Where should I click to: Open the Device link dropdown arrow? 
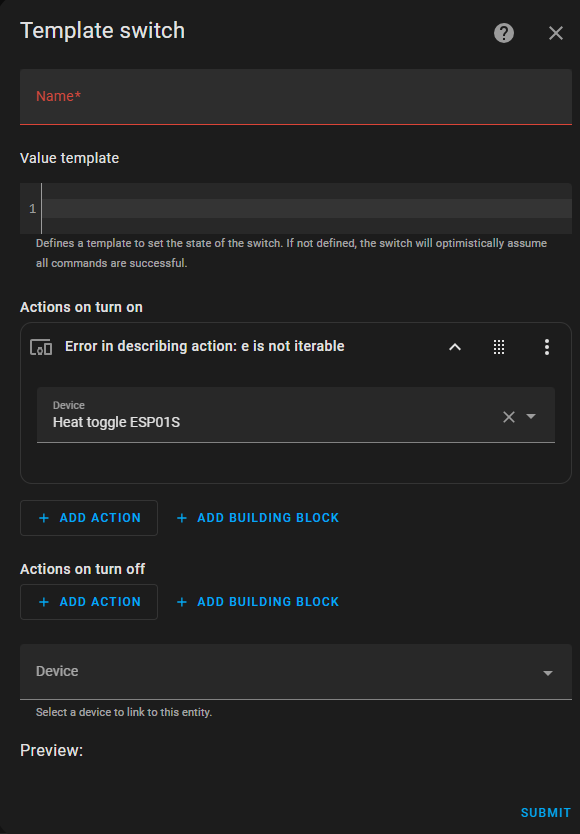548,673
